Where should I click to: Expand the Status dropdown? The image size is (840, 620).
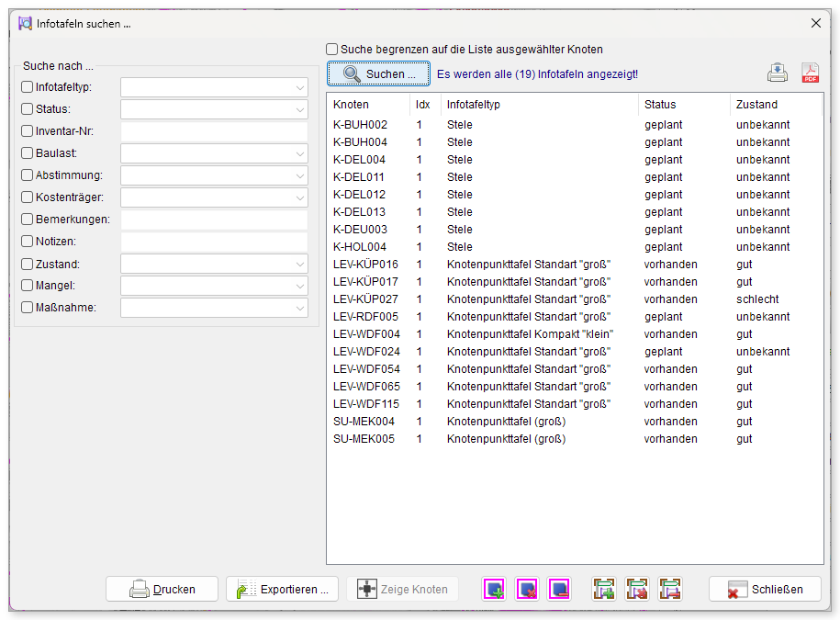point(214,109)
